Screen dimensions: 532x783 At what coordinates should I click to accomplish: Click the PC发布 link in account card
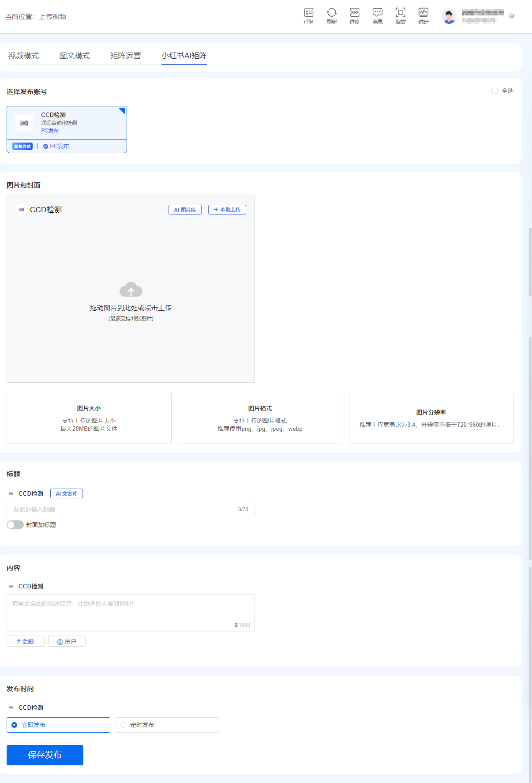point(50,131)
